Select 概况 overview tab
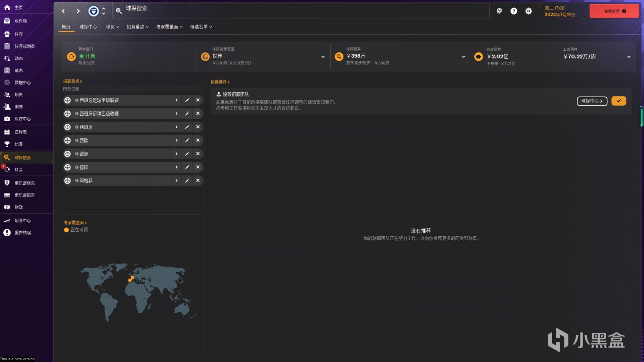This screenshot has width=644, height=362. (x=66, y=27)
